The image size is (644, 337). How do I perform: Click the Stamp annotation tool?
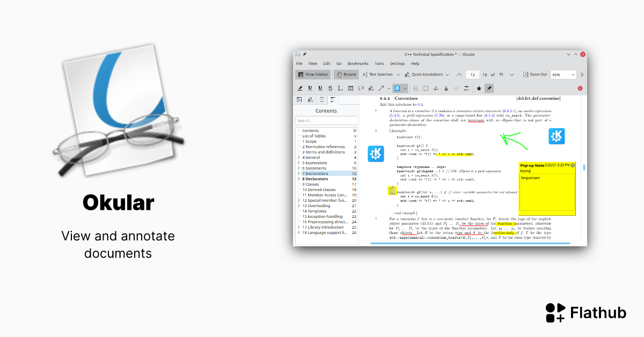397,88
